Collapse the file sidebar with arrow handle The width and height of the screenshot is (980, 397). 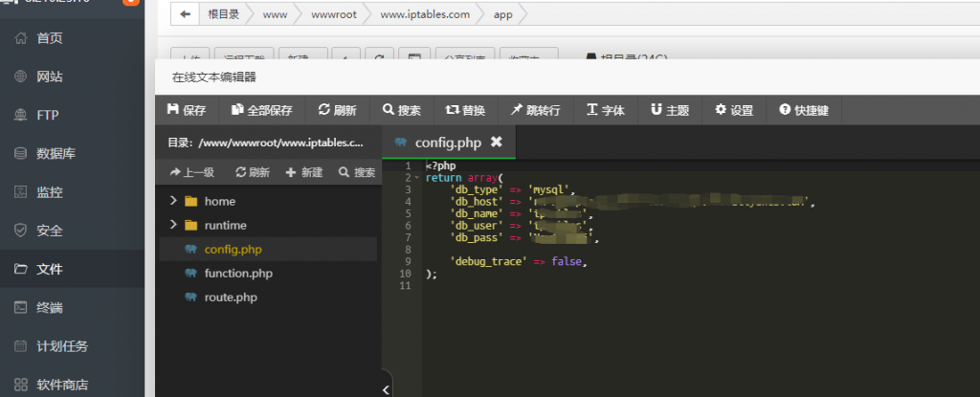coord(387,389)
